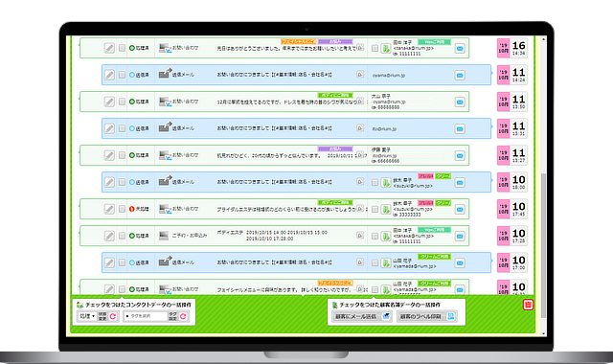
Task: Click 'ご予約・お申込み' type on 17:28 row
Action: click(x=190, y=236)
